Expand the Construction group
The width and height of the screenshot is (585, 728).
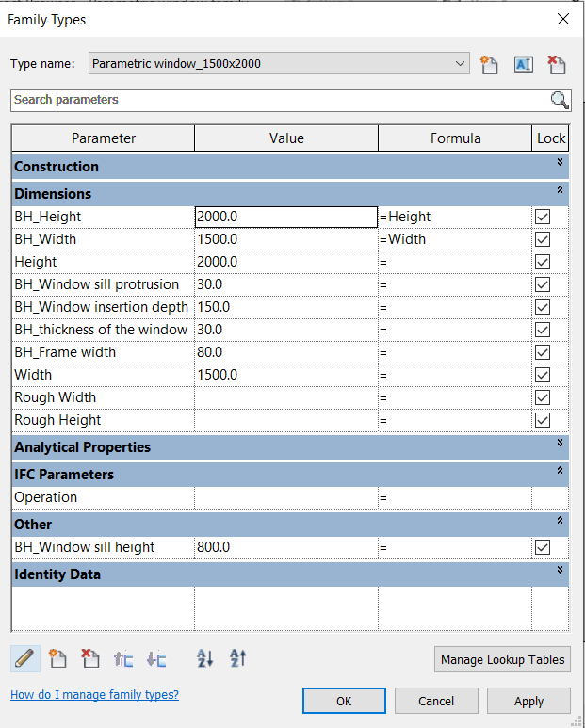(560, 163)
